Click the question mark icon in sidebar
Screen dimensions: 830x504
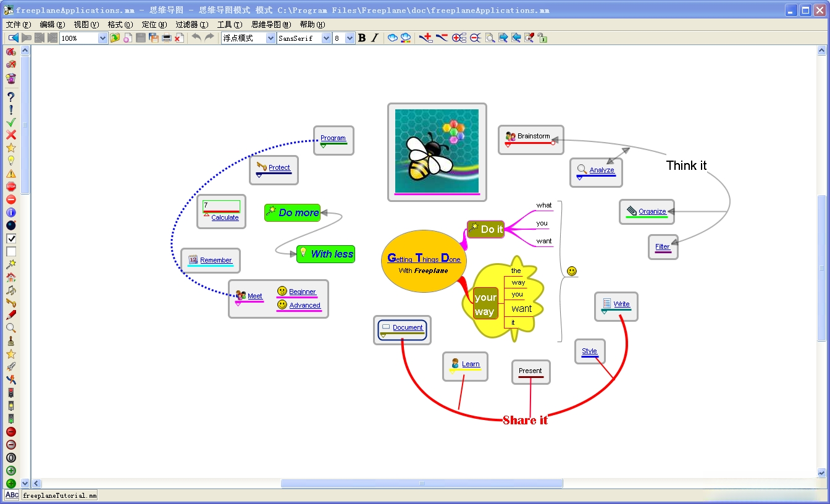point(10,96)
